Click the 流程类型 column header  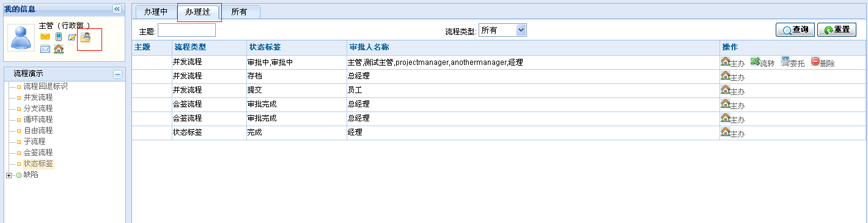(209, 47)
